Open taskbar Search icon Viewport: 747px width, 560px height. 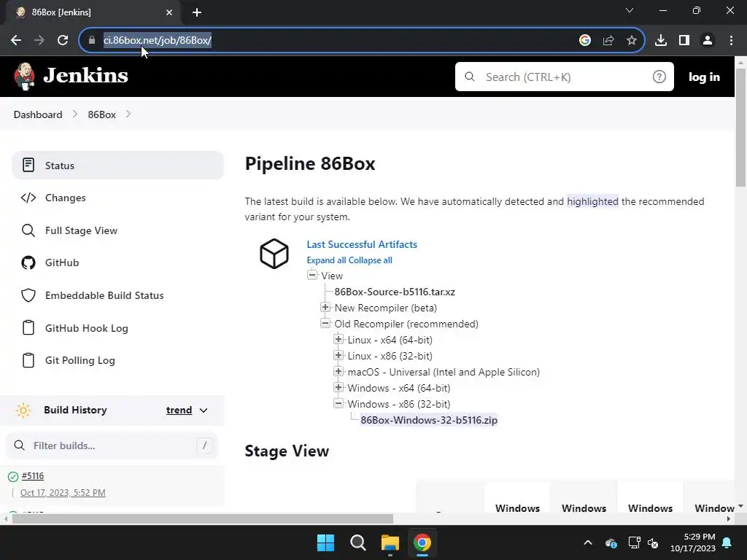coord(357,542)
